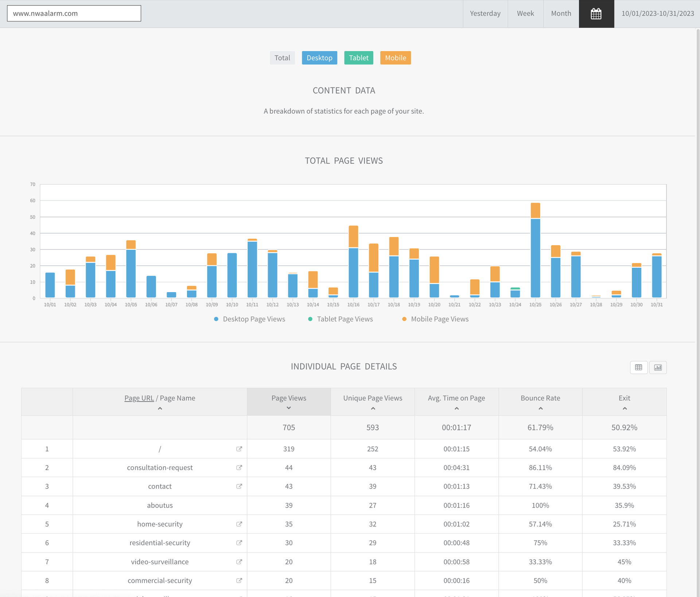Sort by Page Views column arrow
The image size is (700, 597).
coord(289,408)
